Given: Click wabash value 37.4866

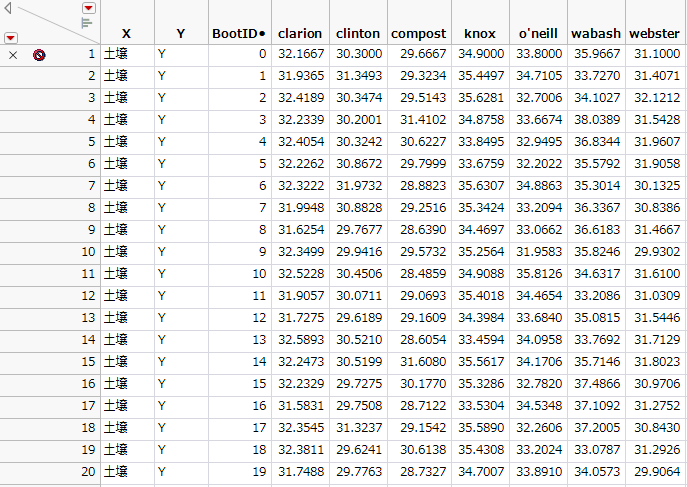Looking at the screenshot, I should (597, 384).
